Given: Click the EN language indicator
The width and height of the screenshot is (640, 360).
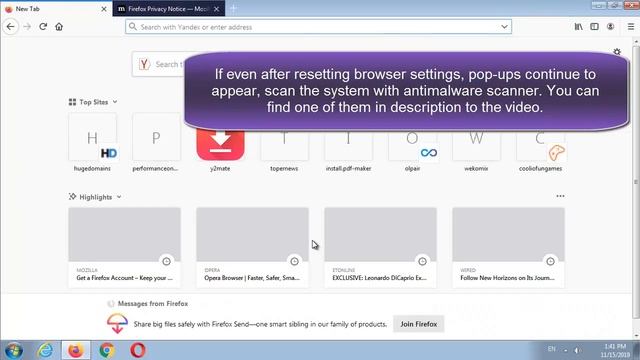Looking at the screenshot, I should point(551,349).
